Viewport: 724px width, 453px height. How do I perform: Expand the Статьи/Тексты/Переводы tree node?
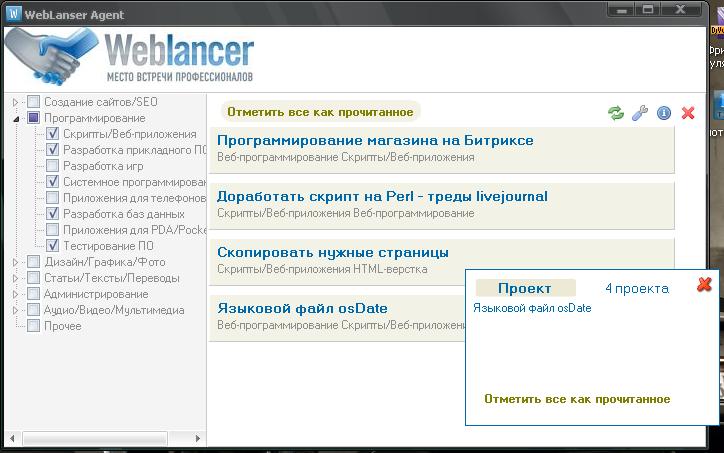pyautogui.click(x=15, y=278)
